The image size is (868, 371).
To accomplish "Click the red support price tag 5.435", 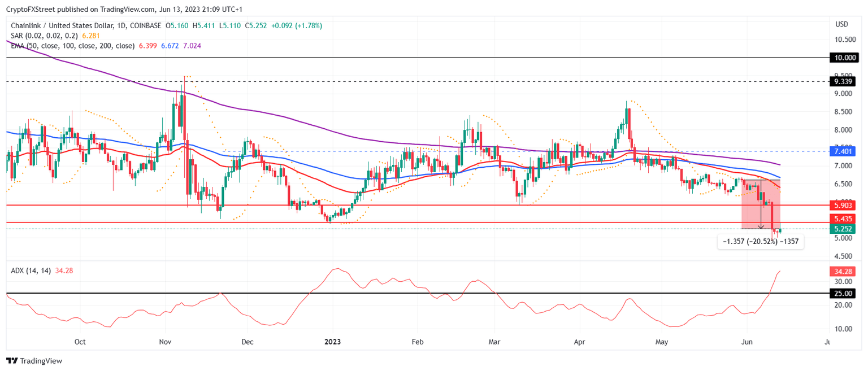I will pyautogui.click(x=842, y=219).
